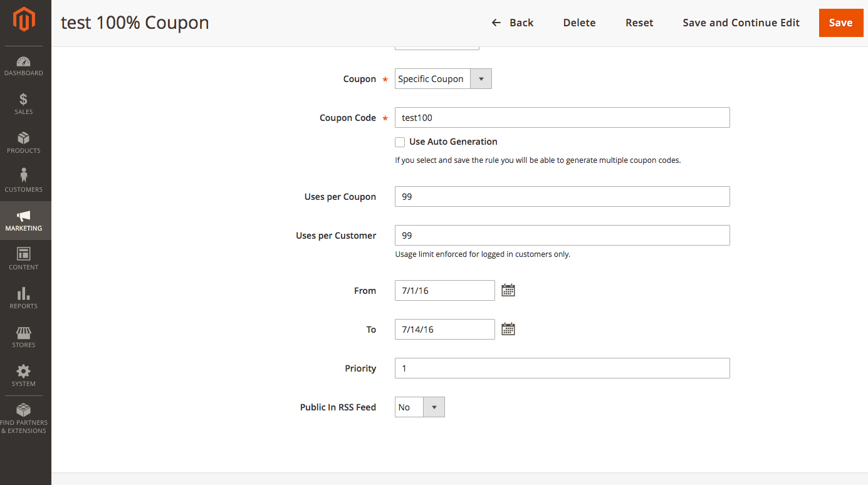Focus the Priority input field
This screenshot has width=868, height=485.
562,368
